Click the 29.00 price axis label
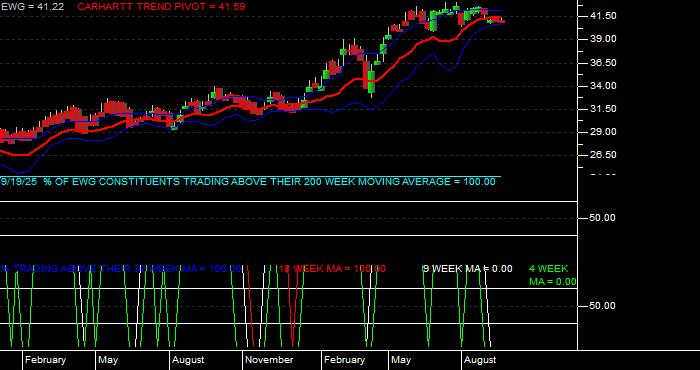This screenshot has height=370, width=700. coord(604,132)
